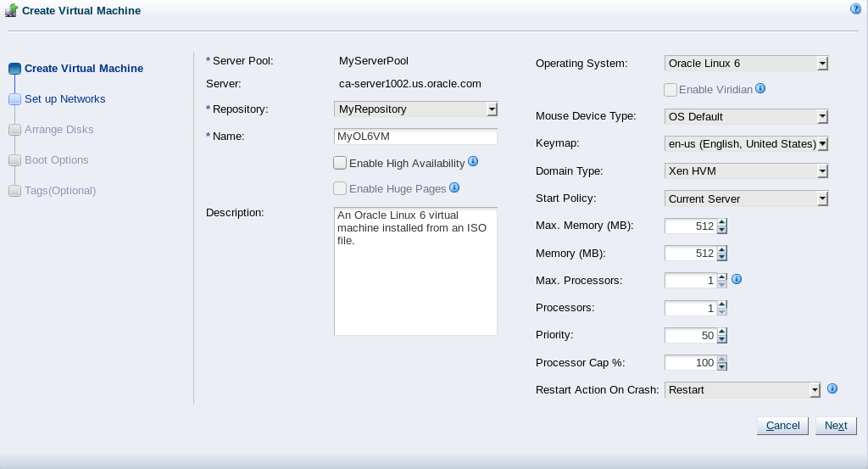The image size is (868, 469).
Task: Increase Max. Processors value
Action: coord(722,276)
